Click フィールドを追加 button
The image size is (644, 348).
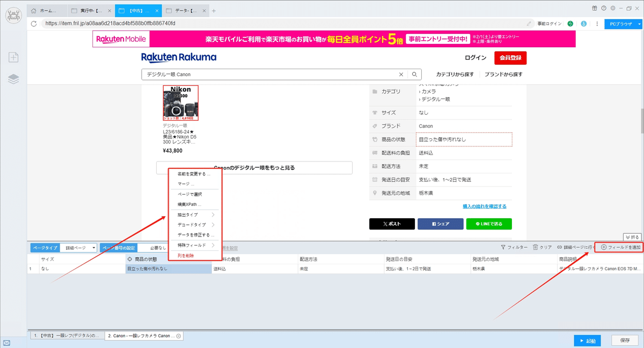click(x=620, y=247)
